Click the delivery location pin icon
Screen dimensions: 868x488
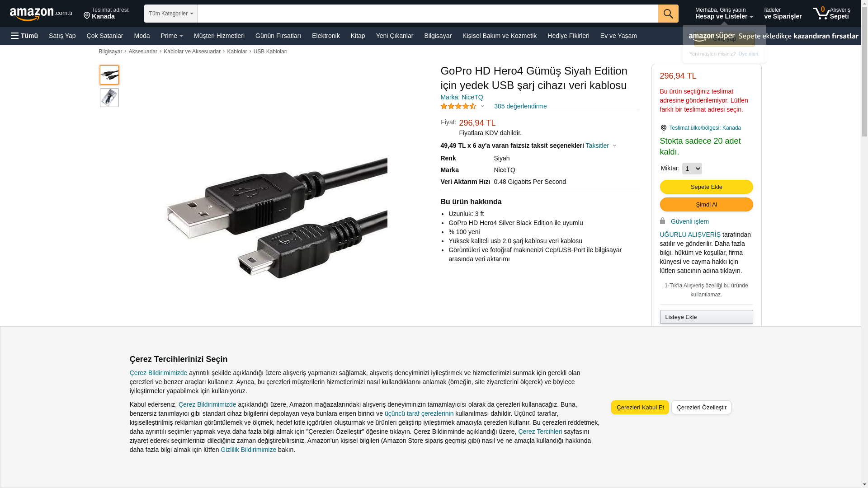pos(87,16)
